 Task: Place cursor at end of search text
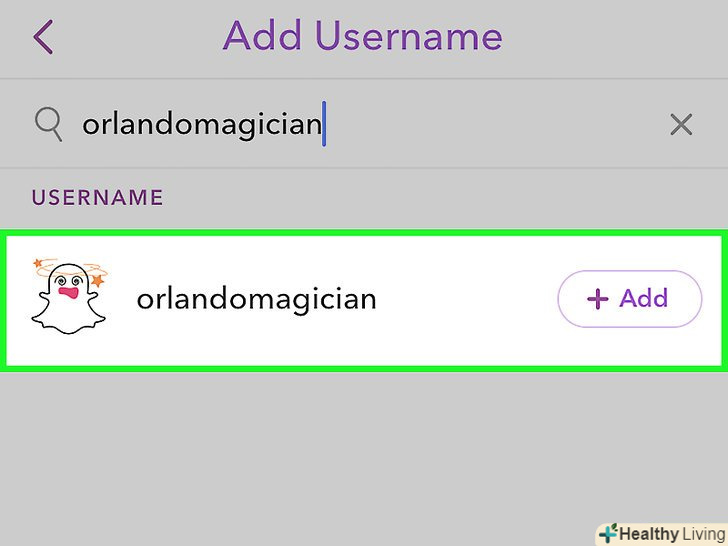click(x=322, y=124)
